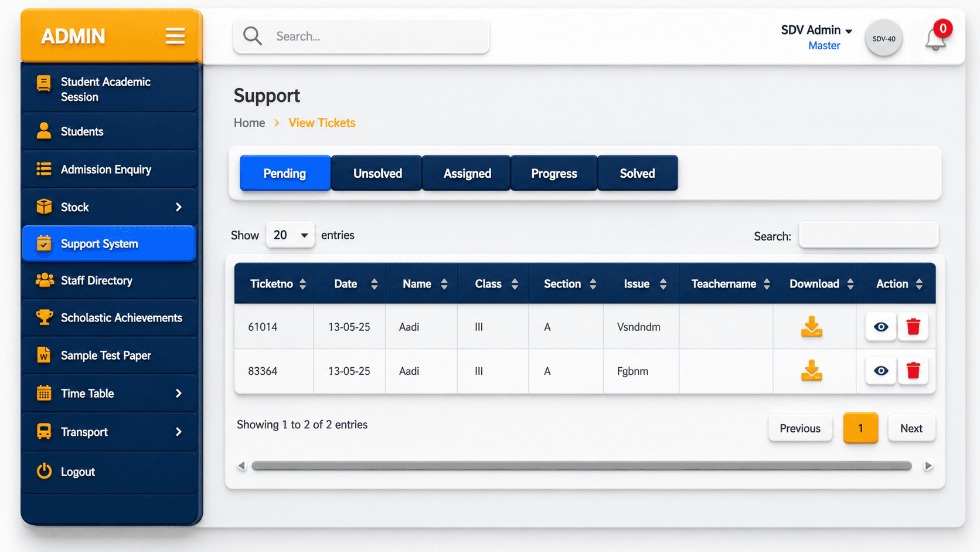Click Logout in the sidebar

pos(109,472)
